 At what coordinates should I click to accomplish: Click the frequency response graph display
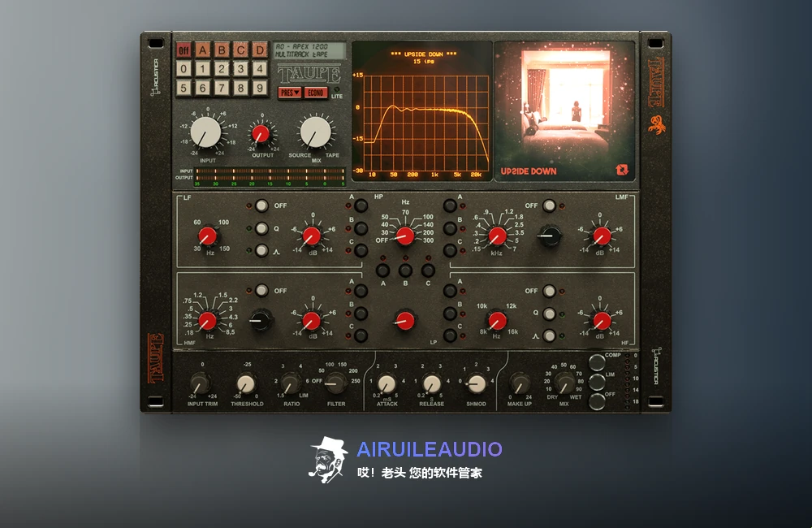coord(421,111)
